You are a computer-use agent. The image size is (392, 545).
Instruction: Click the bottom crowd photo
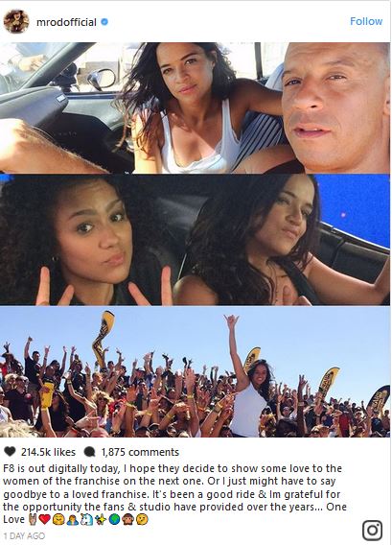[196, 372]
